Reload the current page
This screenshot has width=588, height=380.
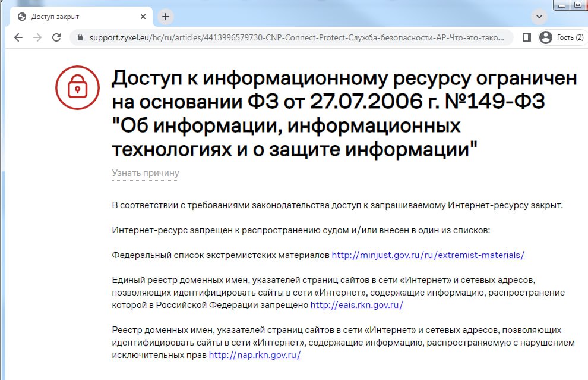tap(56, 37)
